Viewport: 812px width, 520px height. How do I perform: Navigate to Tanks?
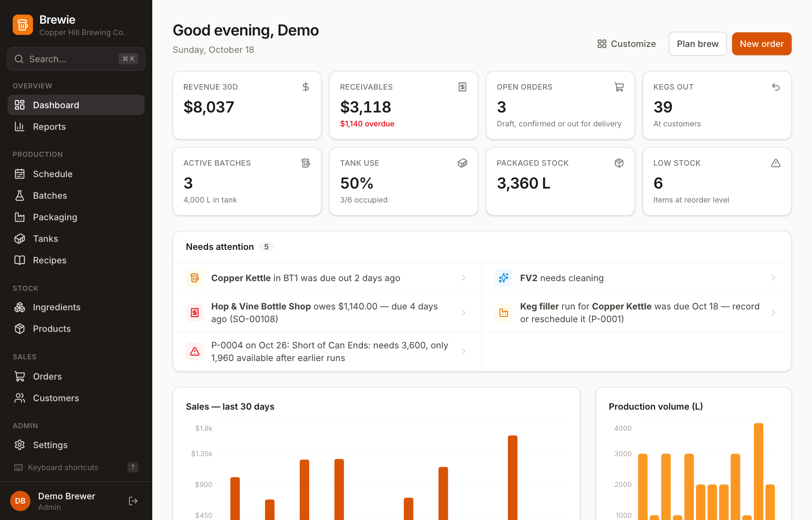(76, 238)
